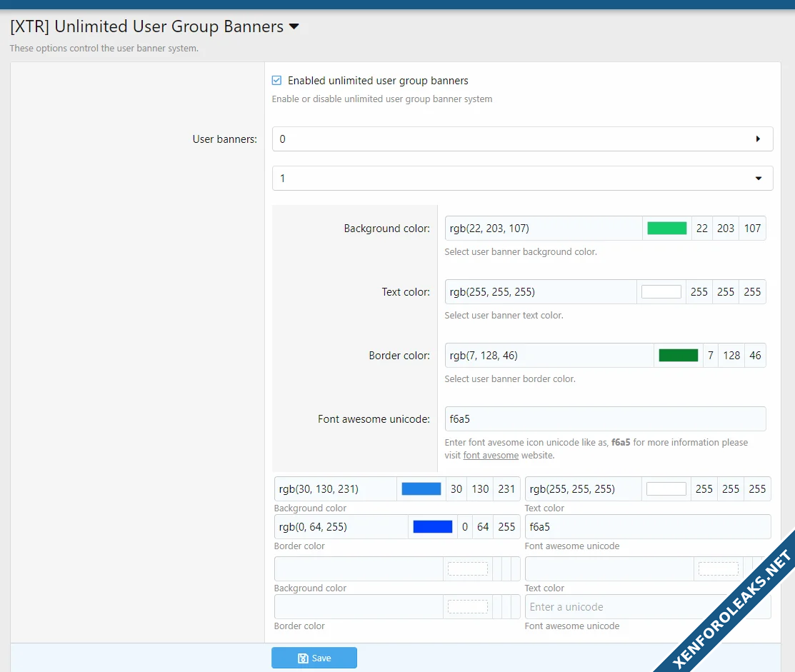The image size is (795, 672).
Task: Click the empty 'Enter a unicode' field
Action: pos(647,607)
